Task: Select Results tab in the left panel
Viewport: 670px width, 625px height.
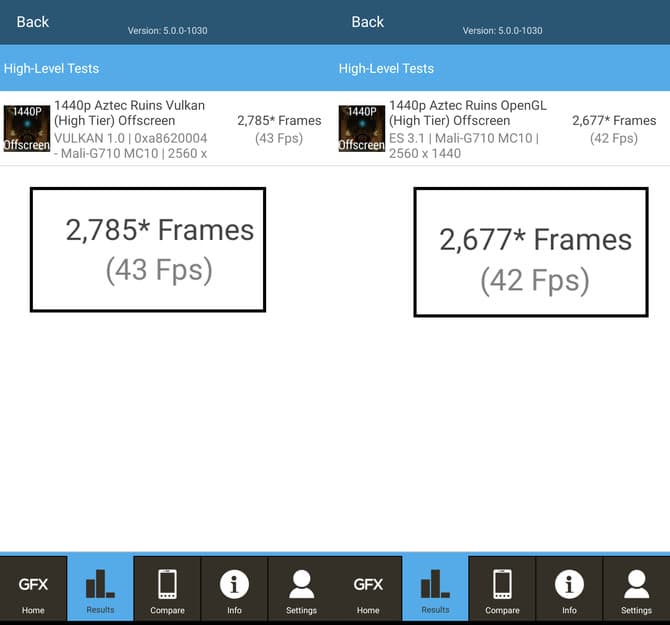Action: [100, 590]
